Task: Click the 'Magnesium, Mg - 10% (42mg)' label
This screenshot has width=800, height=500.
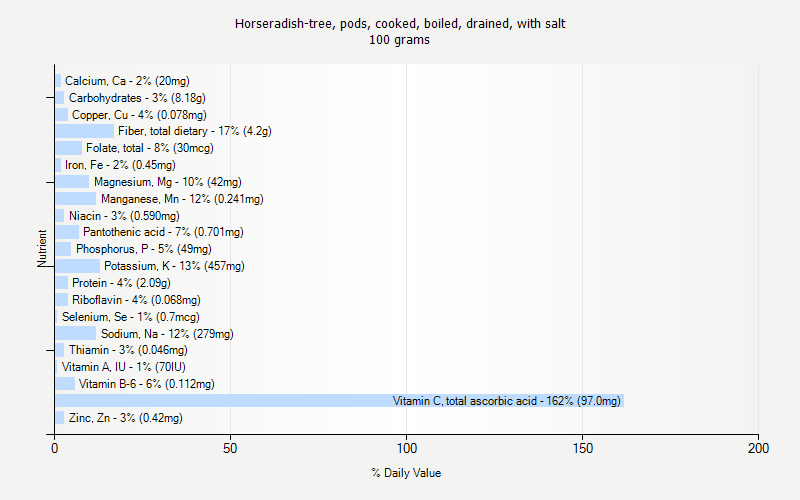Action: coord(167,182)
